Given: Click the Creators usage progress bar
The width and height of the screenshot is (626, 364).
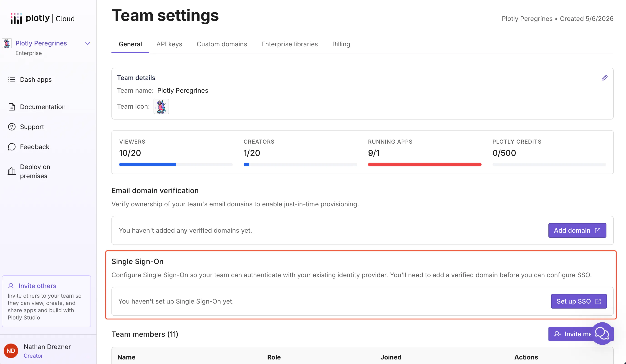Looking at the screenshot, I should [300, 165].
